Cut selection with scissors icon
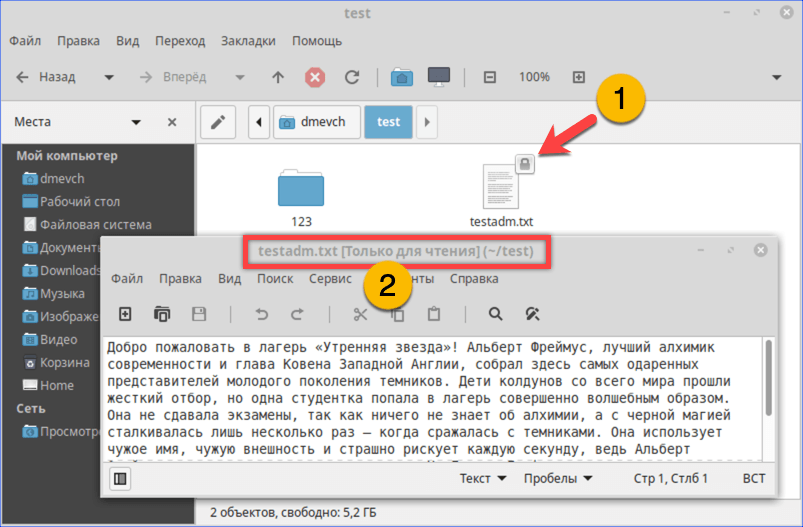 (361, 314)
